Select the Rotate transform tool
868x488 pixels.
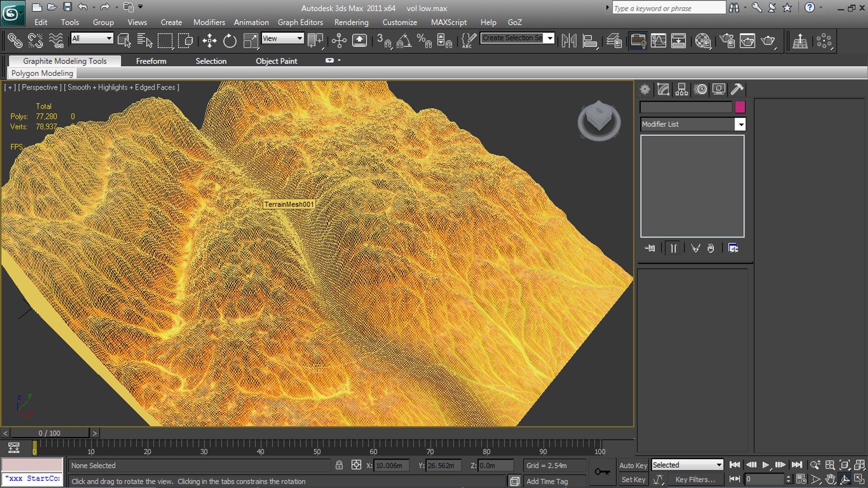230,41
